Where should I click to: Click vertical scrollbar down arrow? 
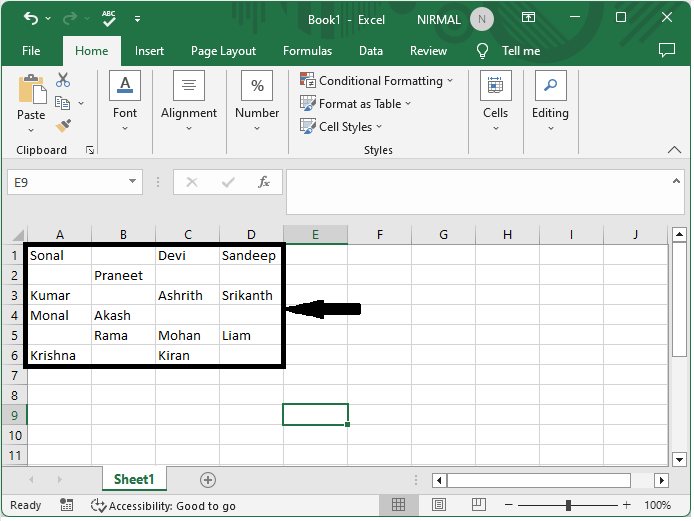coord(679,459)
